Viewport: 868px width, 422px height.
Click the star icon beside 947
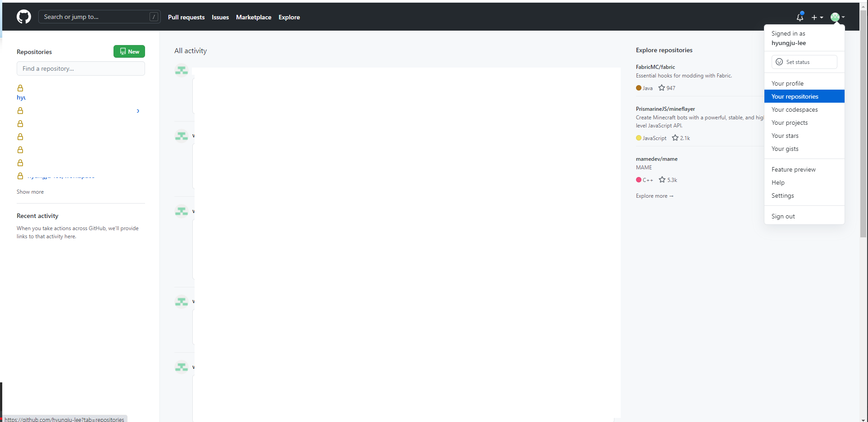[x=661, y=88]
